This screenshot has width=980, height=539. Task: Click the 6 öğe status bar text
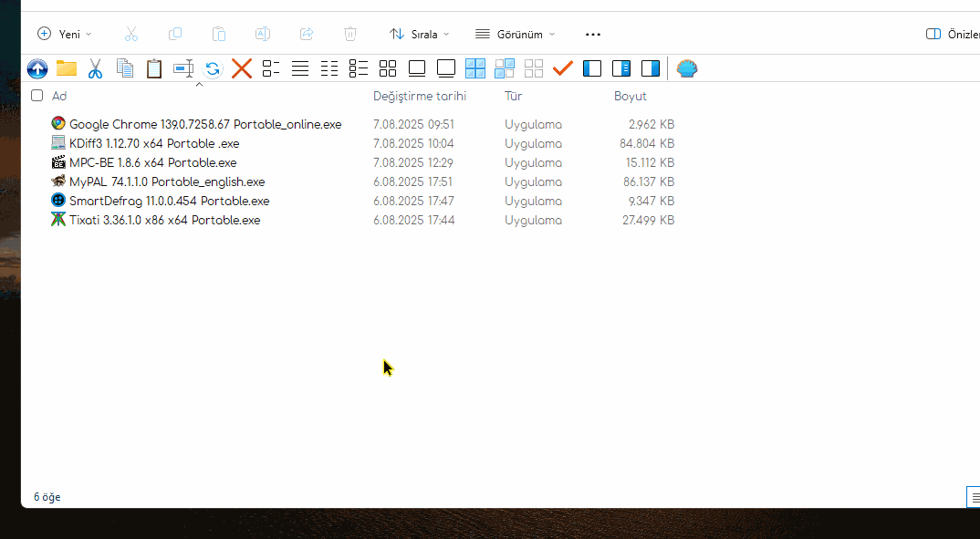[x=47, y=497]
